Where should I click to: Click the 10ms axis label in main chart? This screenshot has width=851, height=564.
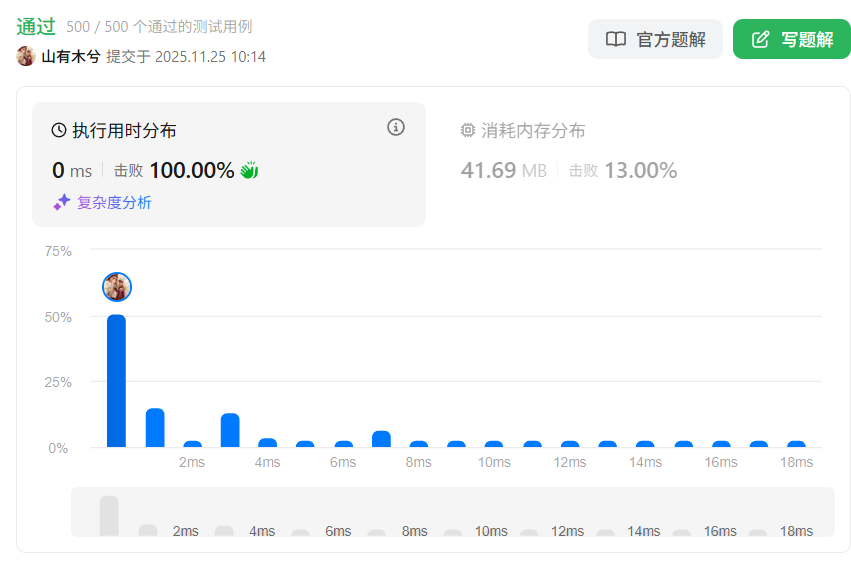click(x=494, y=462)
